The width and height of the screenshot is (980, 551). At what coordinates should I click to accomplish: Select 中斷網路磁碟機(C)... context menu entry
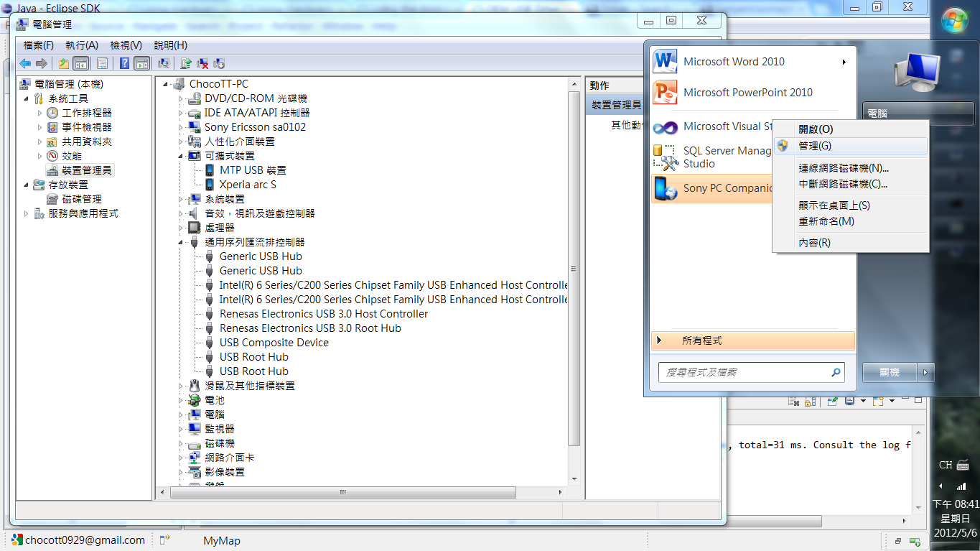[851, 184]
